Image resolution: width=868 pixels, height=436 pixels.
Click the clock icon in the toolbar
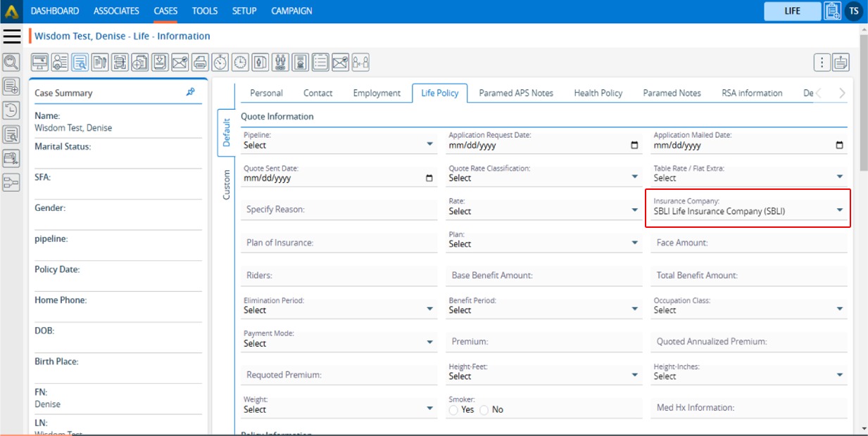coord(241,63)
